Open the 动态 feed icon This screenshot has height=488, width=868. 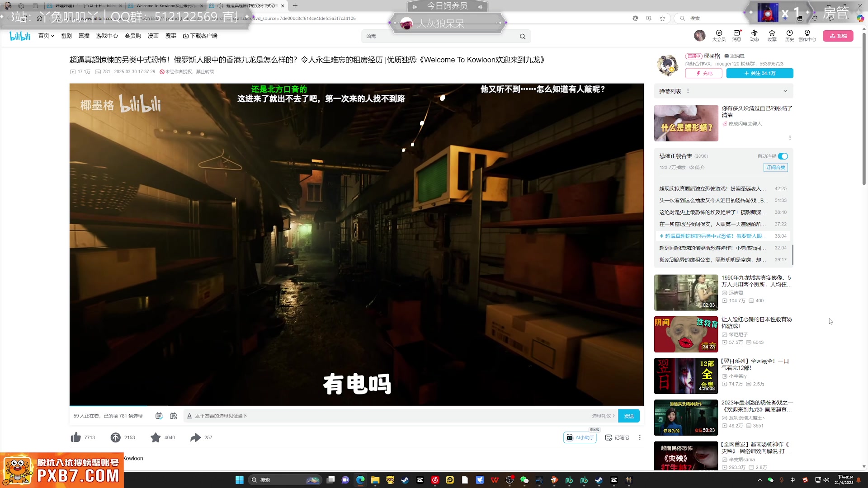point(754,36)
